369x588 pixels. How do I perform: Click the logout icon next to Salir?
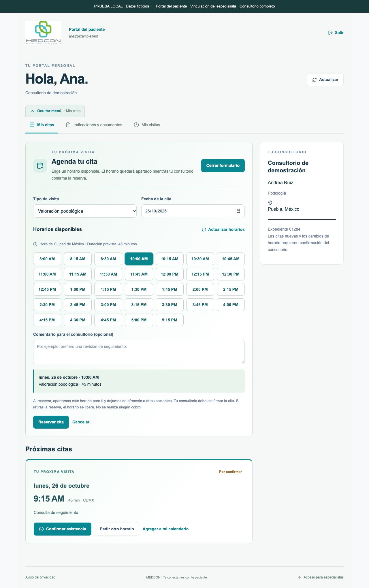tap(330, 33)
